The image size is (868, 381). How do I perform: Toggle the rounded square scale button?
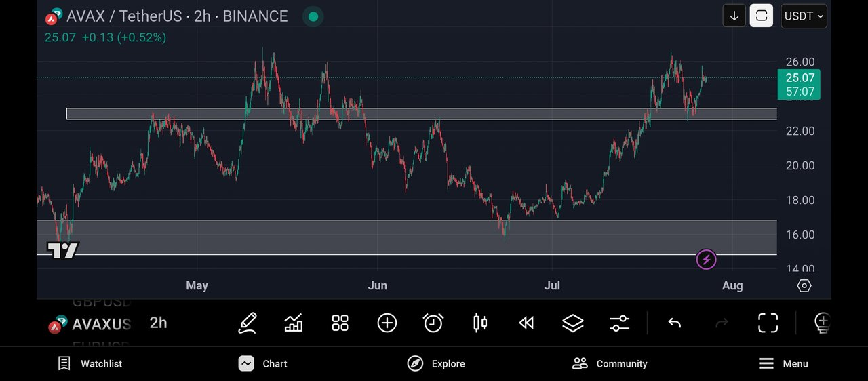[762, 16]
